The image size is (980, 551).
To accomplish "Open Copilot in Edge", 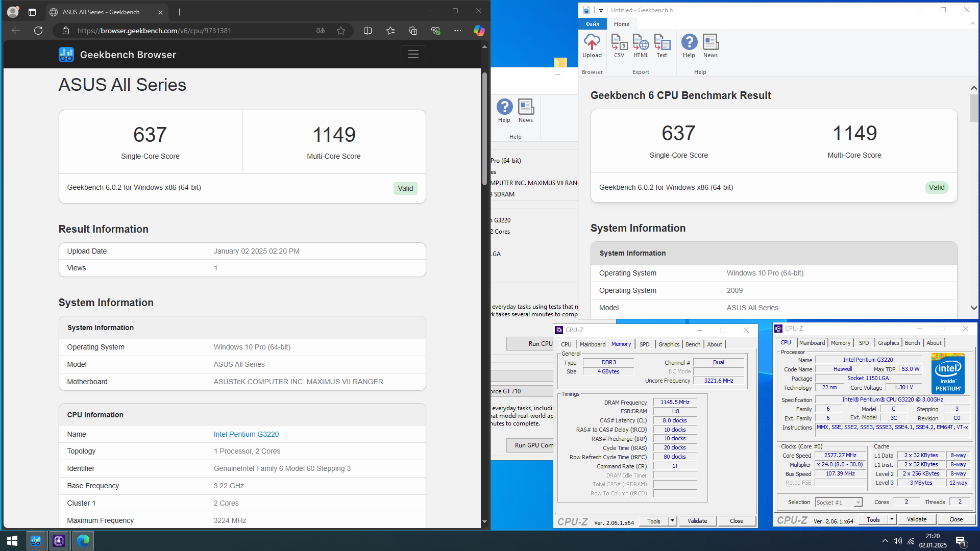I will tap(479, 31).
